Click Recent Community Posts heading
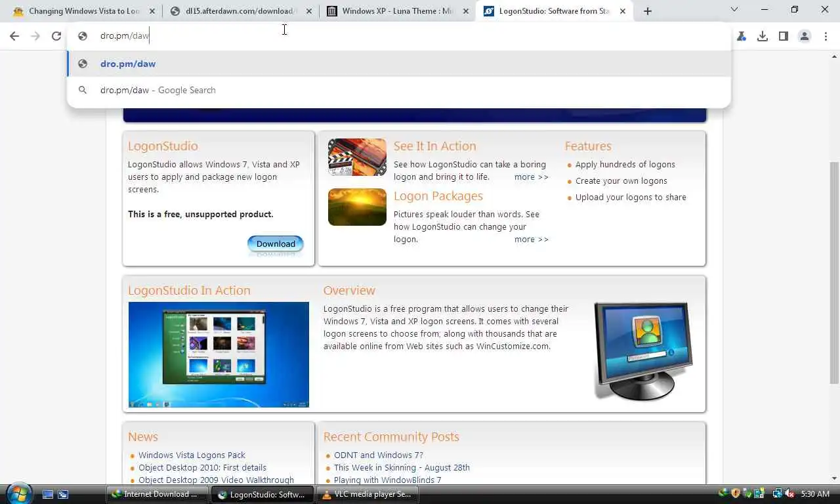The width and height of the screenshot is (840, 504). pyautogui.click(x=391, y=437)
